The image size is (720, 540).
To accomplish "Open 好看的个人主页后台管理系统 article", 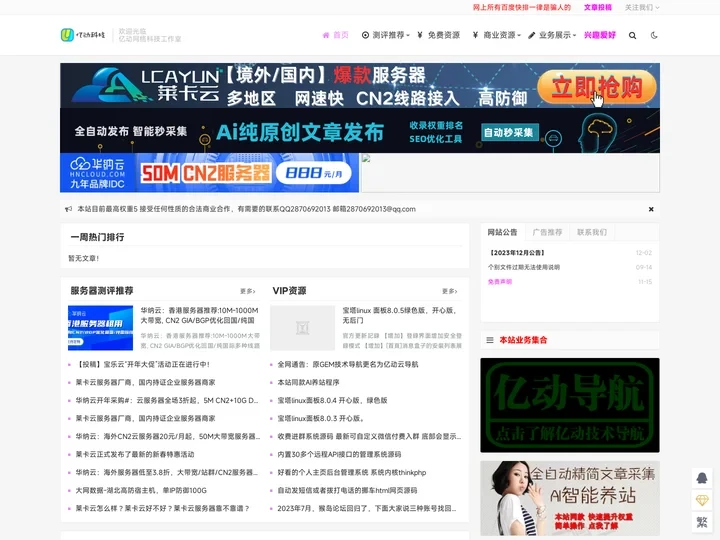I will pos(352,472).
